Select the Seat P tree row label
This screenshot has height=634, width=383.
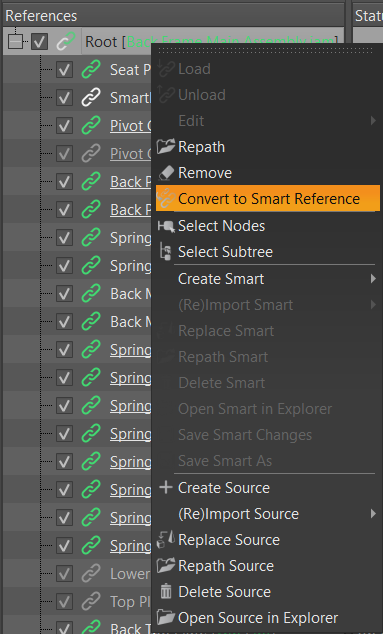pyautogui.click(x=130, y=70)
